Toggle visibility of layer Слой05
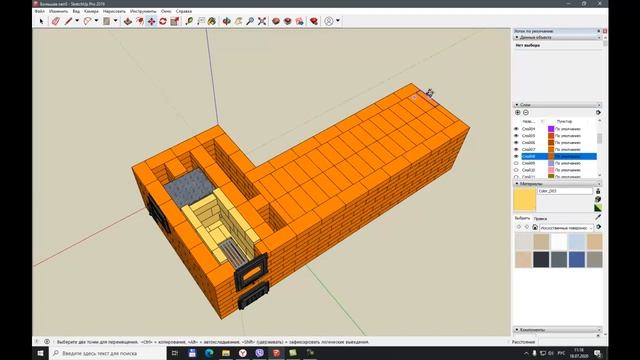The width and height of the screenshot is (640, 360). point(516,136)
